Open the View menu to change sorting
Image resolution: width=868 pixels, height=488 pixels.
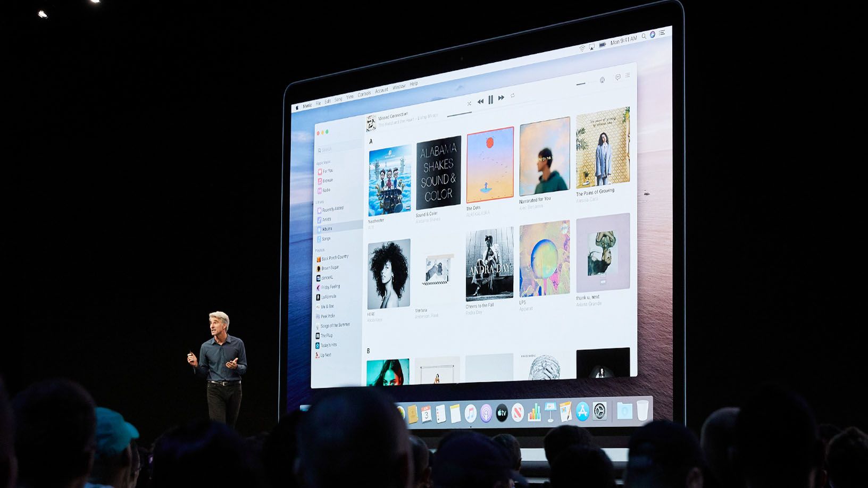coord(350,96)
